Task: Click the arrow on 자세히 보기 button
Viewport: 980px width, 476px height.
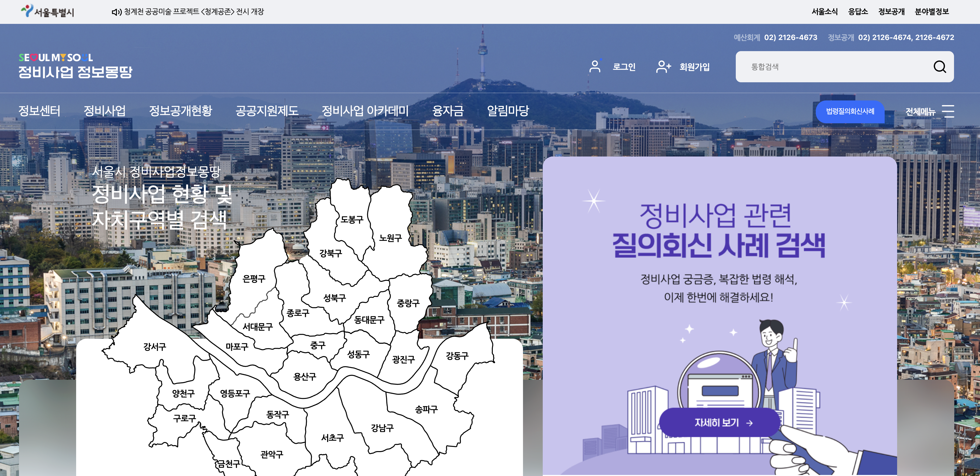Action: (x=750, y=423)
